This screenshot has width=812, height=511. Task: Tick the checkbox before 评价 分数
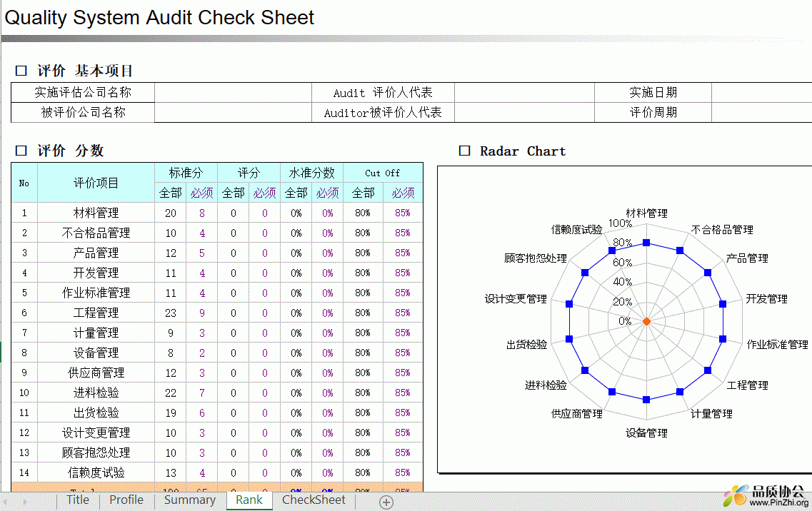coord(21,151)
